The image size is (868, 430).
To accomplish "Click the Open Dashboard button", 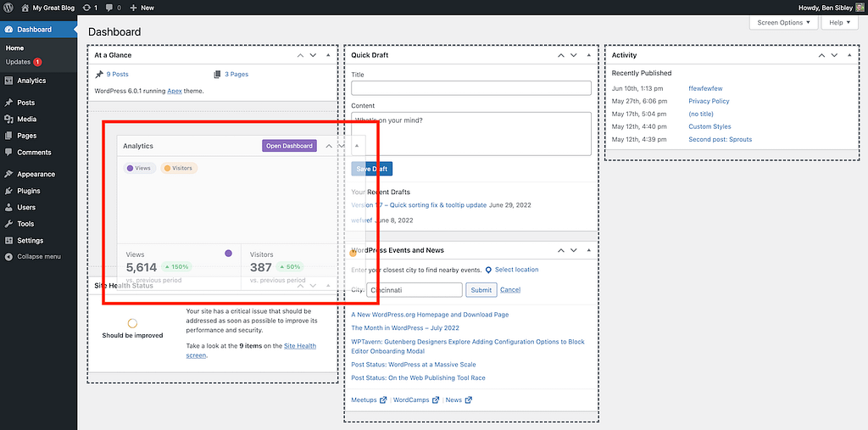I will (290, 146).
